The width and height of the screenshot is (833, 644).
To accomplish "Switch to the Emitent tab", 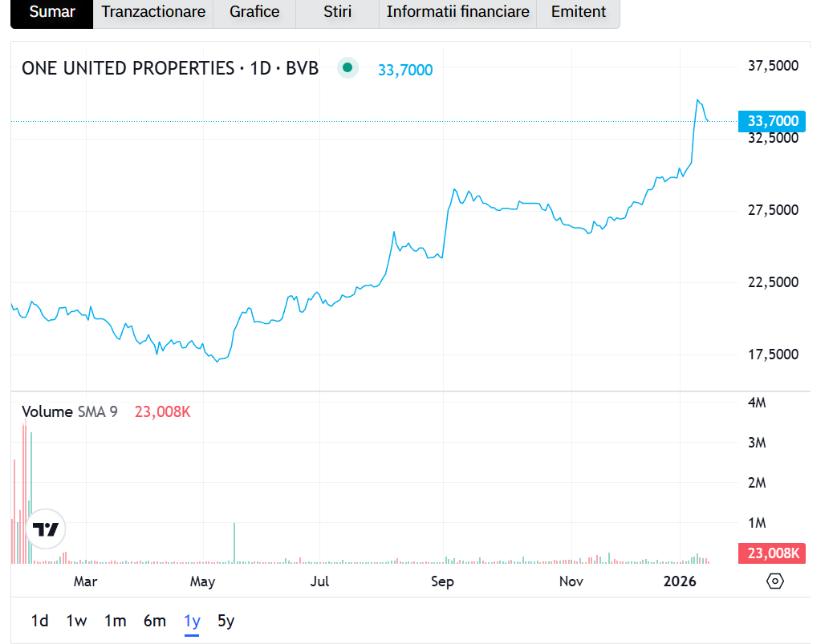I will [x=579, y=12].
